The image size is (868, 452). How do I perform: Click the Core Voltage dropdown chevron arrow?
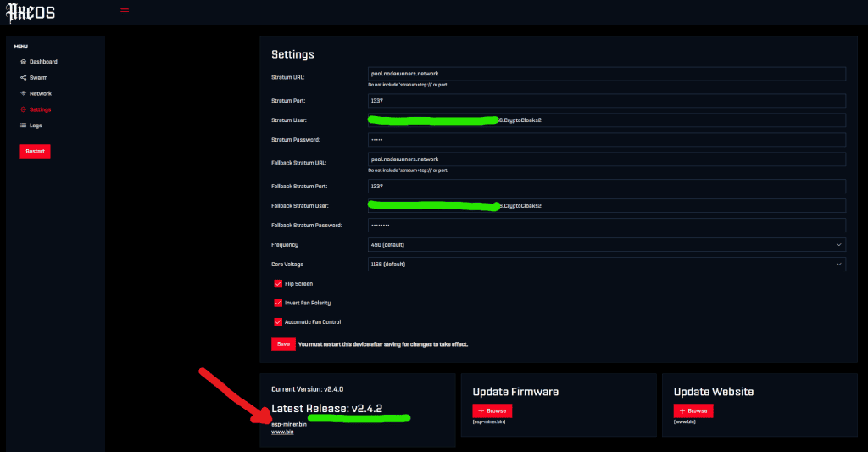coord(838,265)
